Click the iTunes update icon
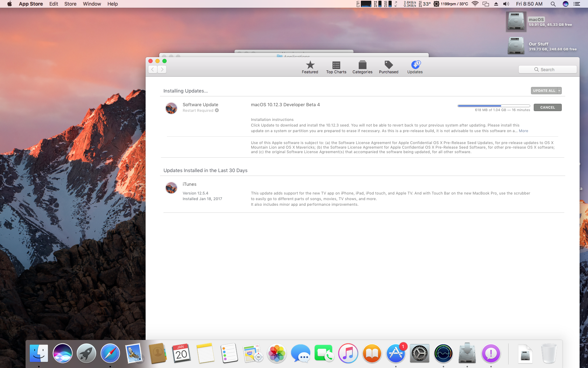This screenshot has height=368, width=588. pos(171,188)
